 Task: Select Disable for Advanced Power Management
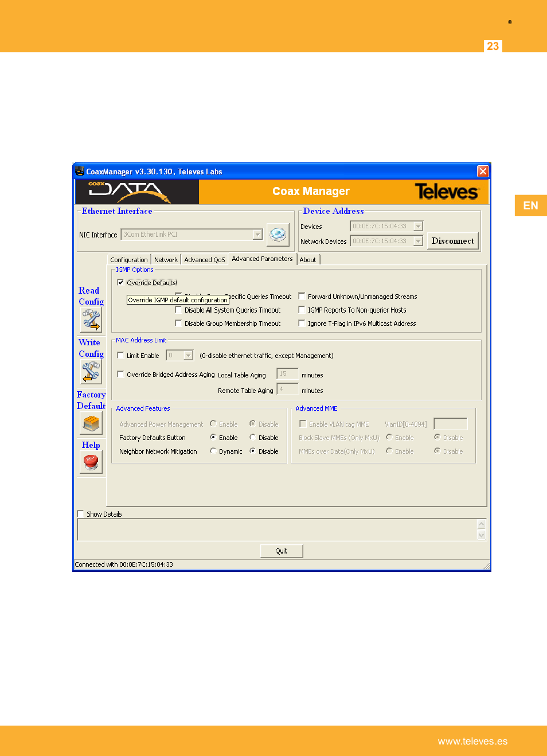tap(252, 424)
